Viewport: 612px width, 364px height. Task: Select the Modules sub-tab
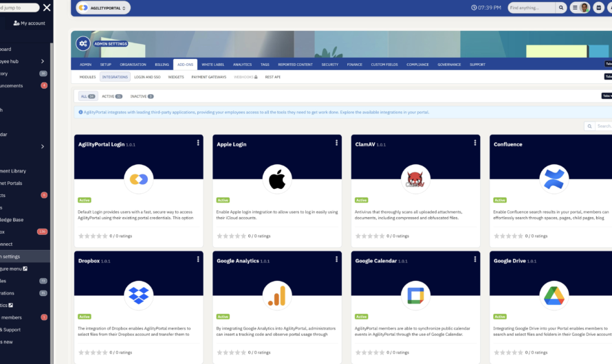click(x=87, y=77)
